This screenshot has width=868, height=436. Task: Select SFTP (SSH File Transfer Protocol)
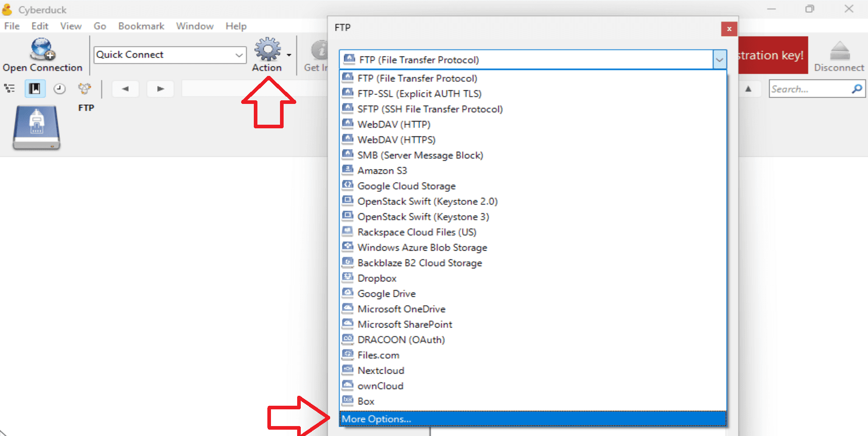click(x=429, y=109)
